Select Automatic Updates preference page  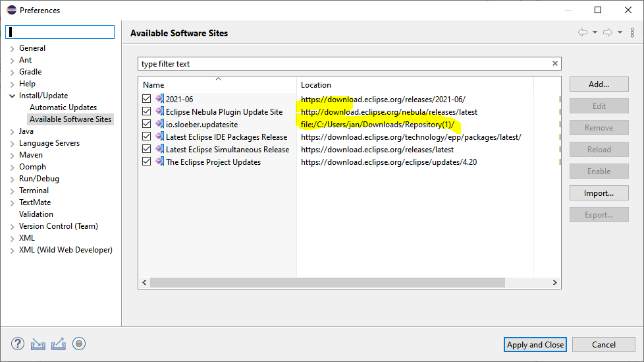click(x=63, y=107)
